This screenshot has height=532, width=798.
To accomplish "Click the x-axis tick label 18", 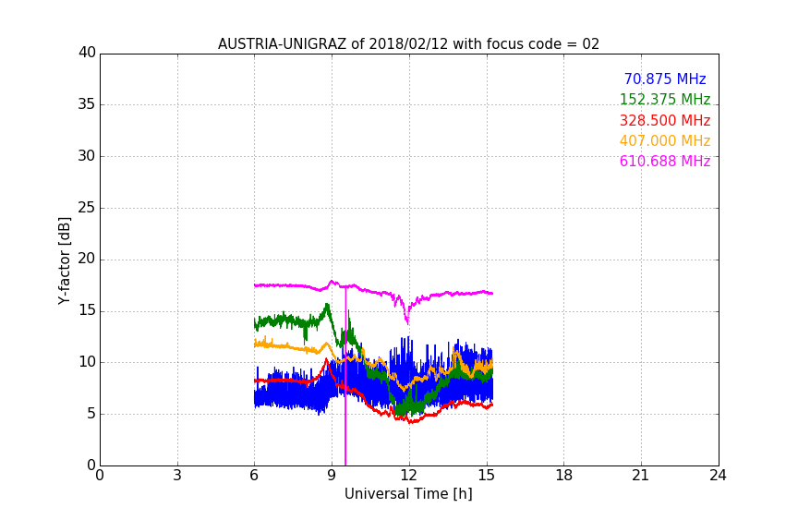I will tap(563, 476).
